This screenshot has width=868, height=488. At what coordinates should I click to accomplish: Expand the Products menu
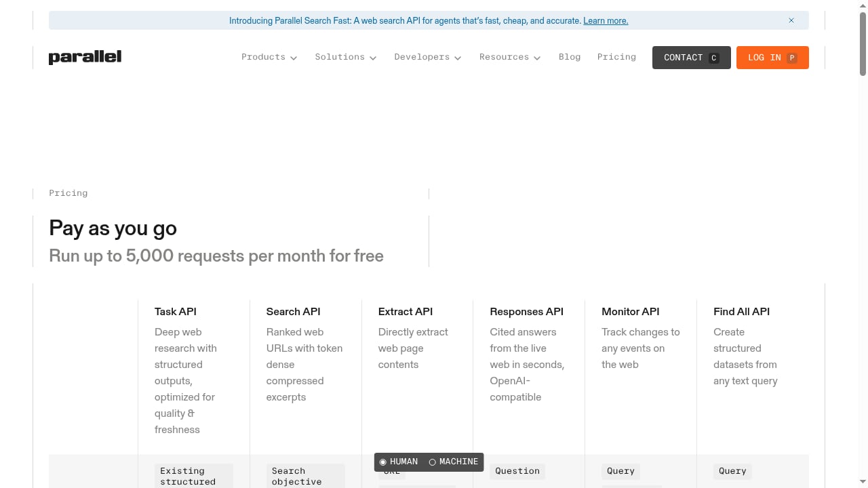pyautogui.click(x=269, y=57)
